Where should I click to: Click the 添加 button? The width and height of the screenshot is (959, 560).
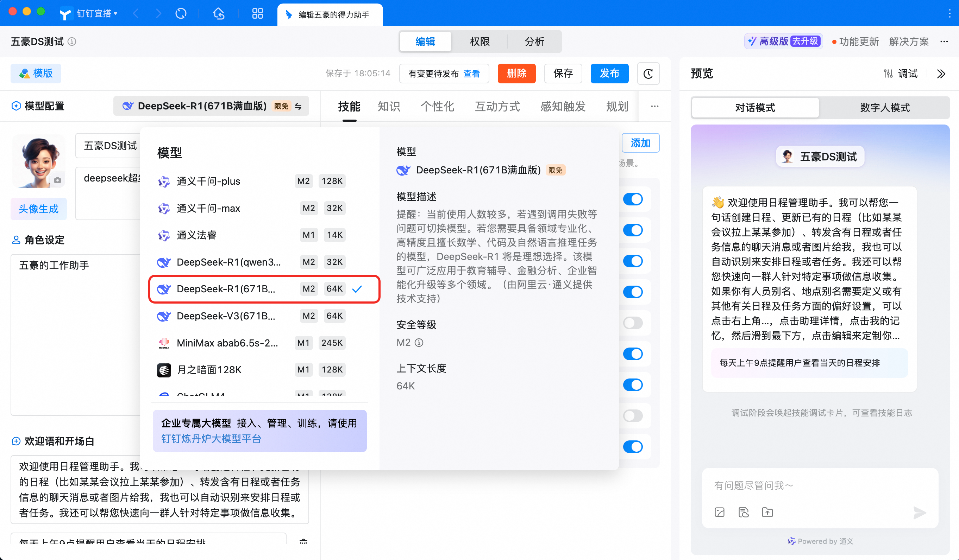[x=640, y=143]
